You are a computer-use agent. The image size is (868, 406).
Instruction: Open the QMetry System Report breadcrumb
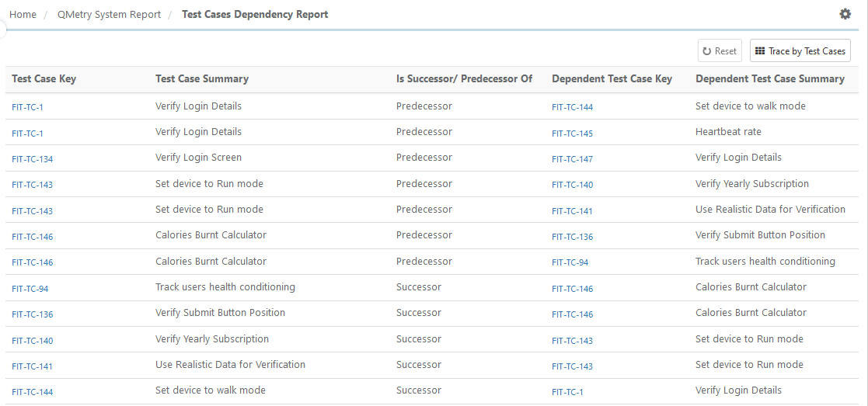tap(109, 15)
